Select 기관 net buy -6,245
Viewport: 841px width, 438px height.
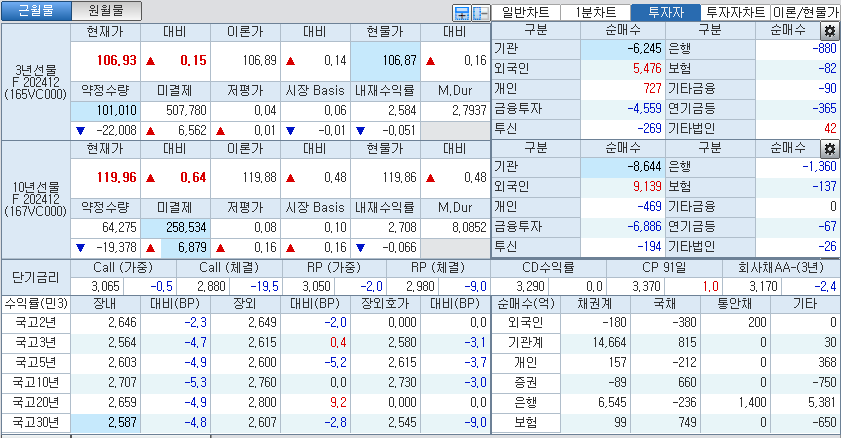coord(623,49)
